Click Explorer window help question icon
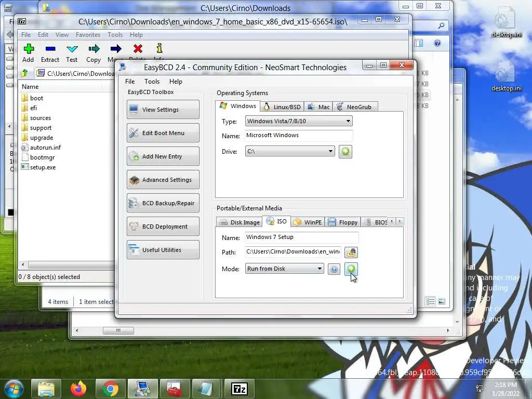 tap(437, 43)
